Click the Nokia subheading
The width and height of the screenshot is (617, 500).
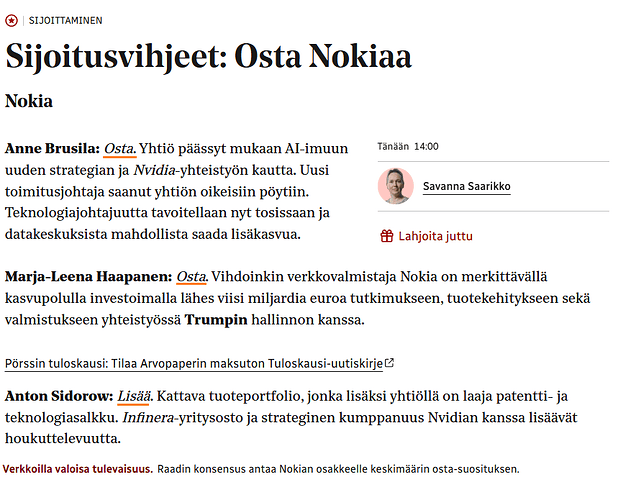[x=29, y=101]
